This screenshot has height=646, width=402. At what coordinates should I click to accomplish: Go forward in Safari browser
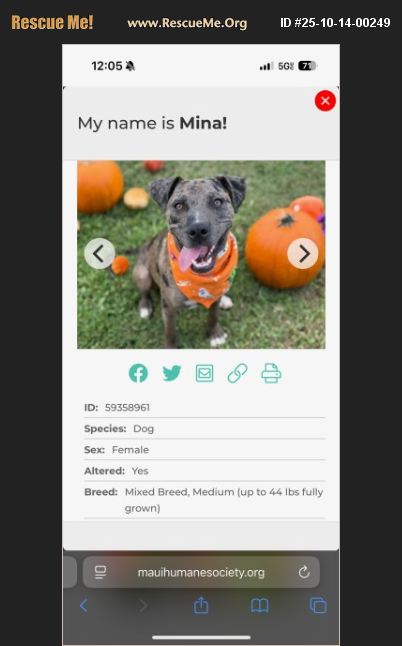(143, 606)
